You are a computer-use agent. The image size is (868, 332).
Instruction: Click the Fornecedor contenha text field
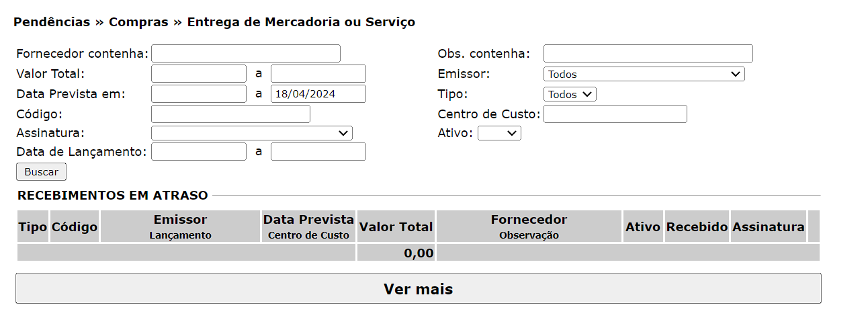[x=246, y=54]
